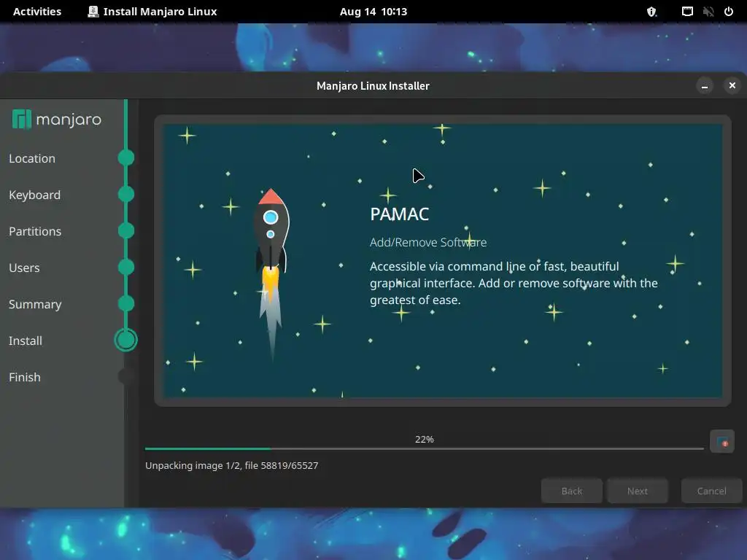This screenshot has width=747, height=560.
Task: Select the Keyboard step in the sidebar
Action: click(x=35, y=195)
